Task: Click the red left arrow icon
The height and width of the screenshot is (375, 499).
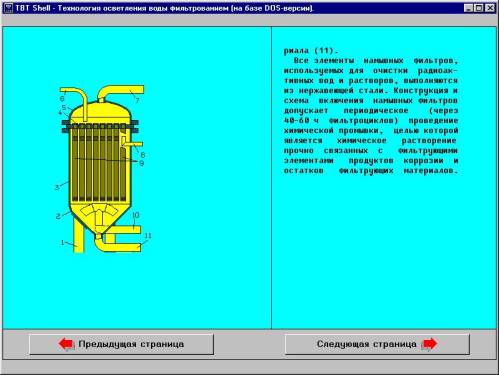Action: coord(66,344)
